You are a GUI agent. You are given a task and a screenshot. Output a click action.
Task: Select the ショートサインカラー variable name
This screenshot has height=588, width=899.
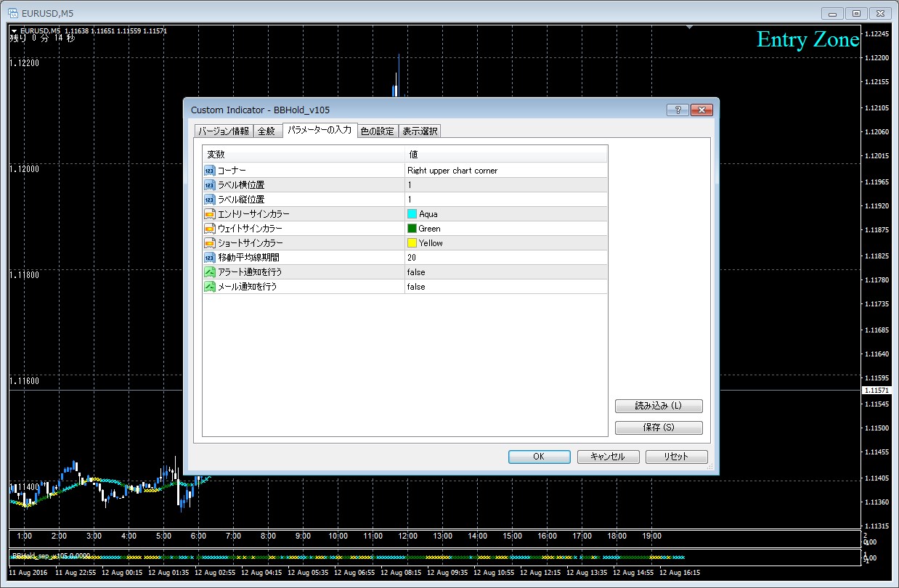click(x=251, y=243)
